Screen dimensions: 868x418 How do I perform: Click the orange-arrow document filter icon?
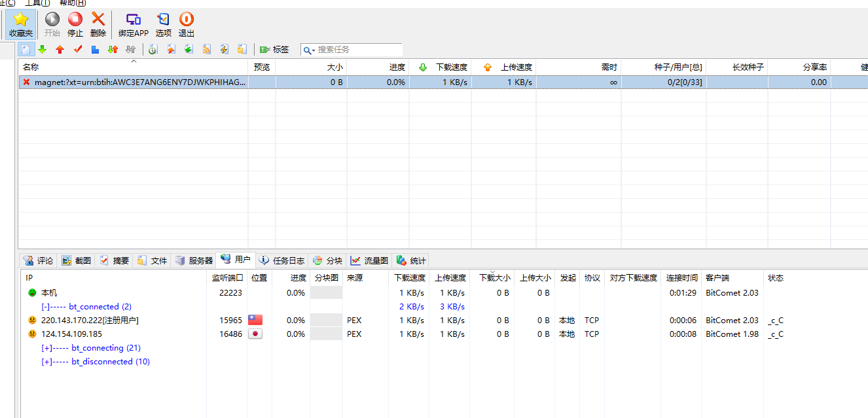pyautogui.click(x=171, y=49)
